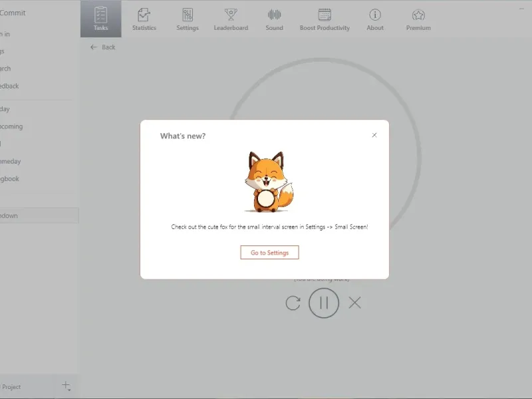This screenshot has width=532, height=399.
Task: Restart the timer with the reset icon
Action: [293, 303]
